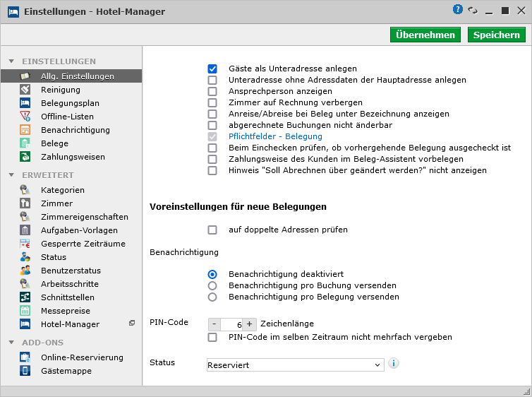This screenshot has width=532, height=397.
Task: Click the Belegungsplan bed icon
Action: point(25,103)
